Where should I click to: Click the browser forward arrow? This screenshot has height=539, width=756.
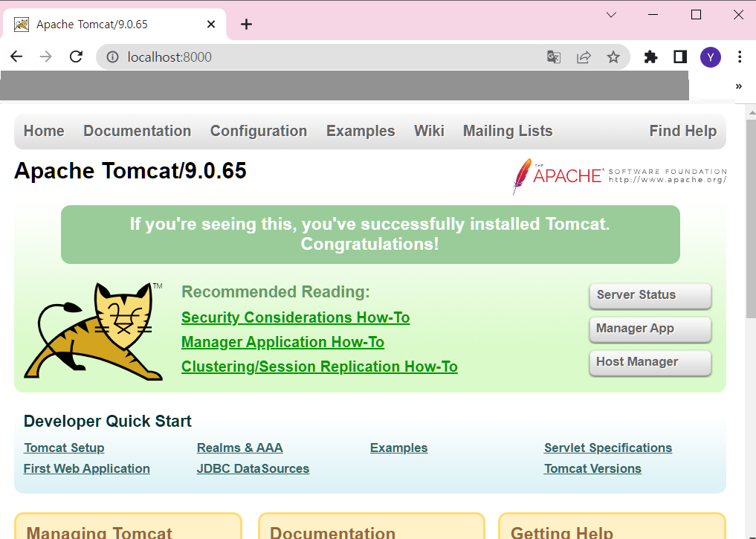[46, 57]
